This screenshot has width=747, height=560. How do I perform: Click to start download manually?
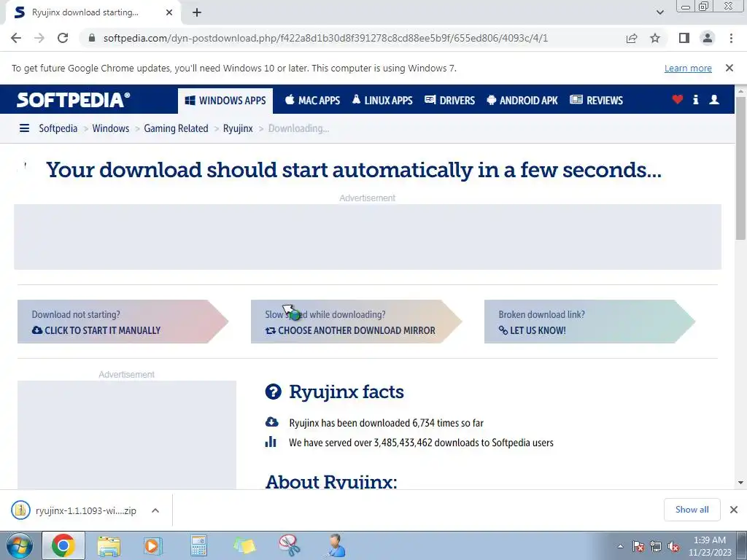point(123,322)
